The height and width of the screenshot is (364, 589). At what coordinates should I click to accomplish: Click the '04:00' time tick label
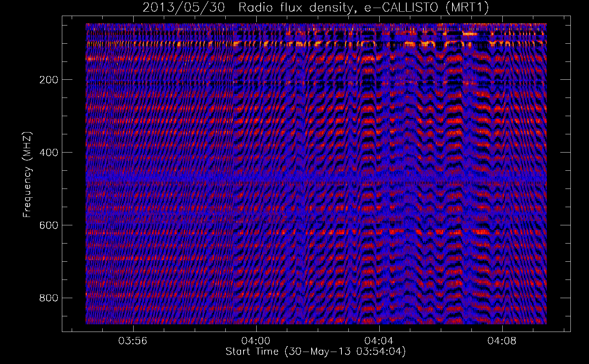[256, 341]
